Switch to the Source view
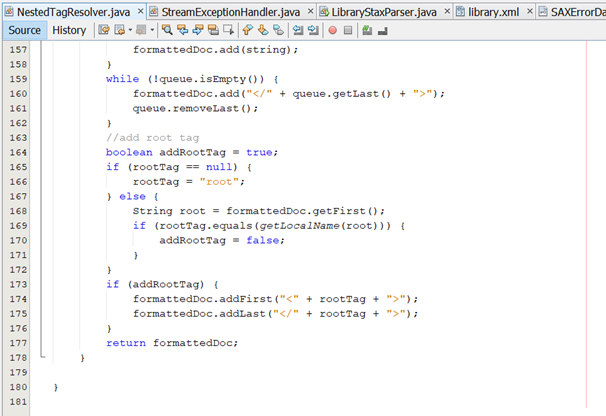 (x=24, y=30)
